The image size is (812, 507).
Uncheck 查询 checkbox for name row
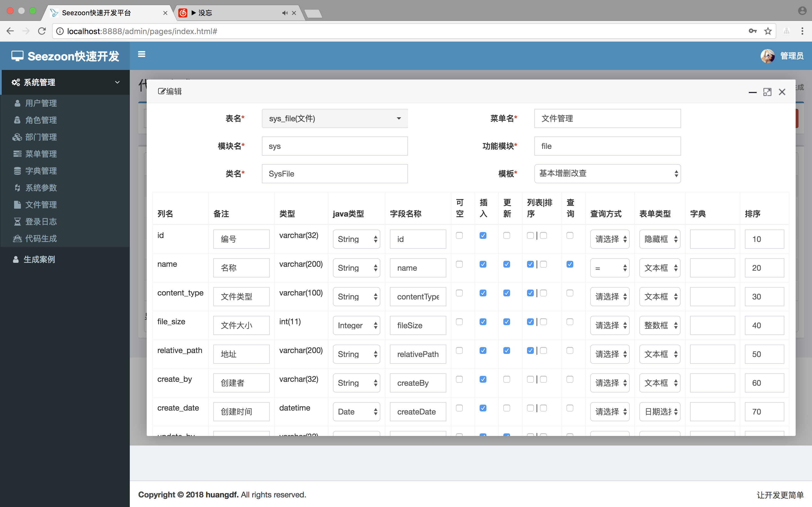pyautogui.click(x=570, y=264)
